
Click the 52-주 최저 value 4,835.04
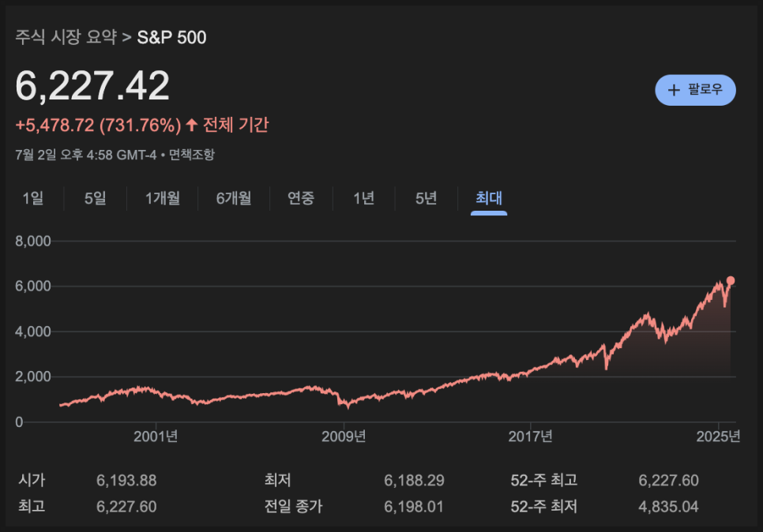click(x=668, y=507)
